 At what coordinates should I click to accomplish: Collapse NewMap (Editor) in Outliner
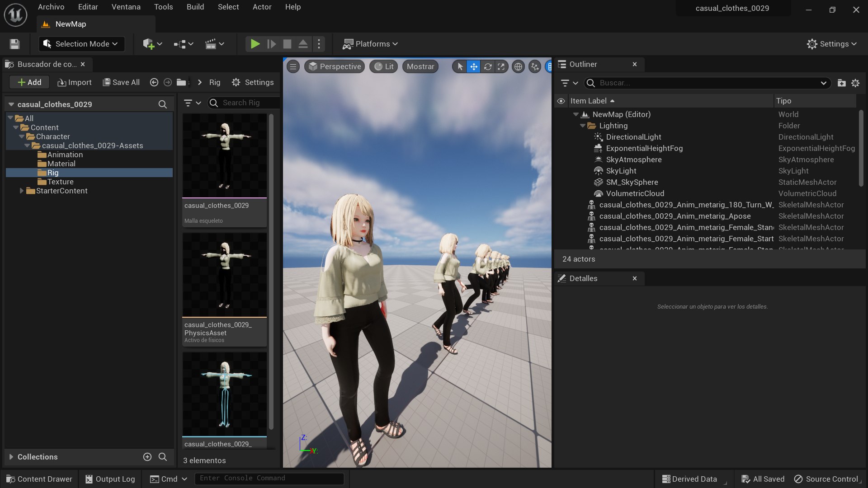(x=576, y=114)
